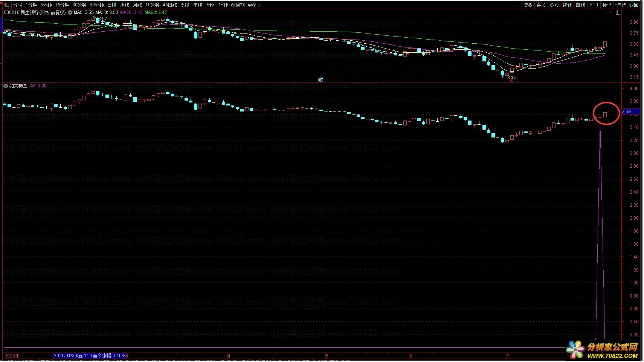Click the 3.90 level on main price axis

pos(634,22)
